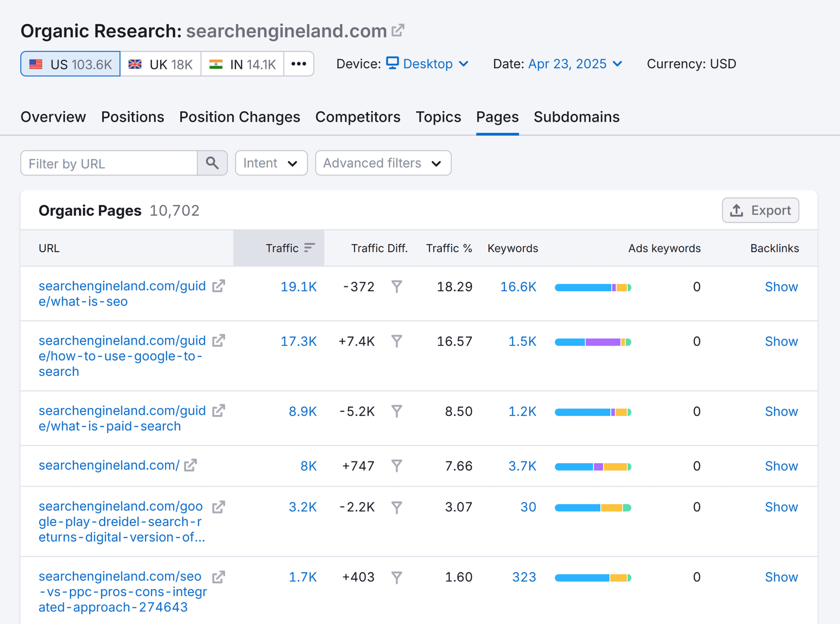
Task: Click filter funnel icon next to -2.2K
Action: coord(397,507)
